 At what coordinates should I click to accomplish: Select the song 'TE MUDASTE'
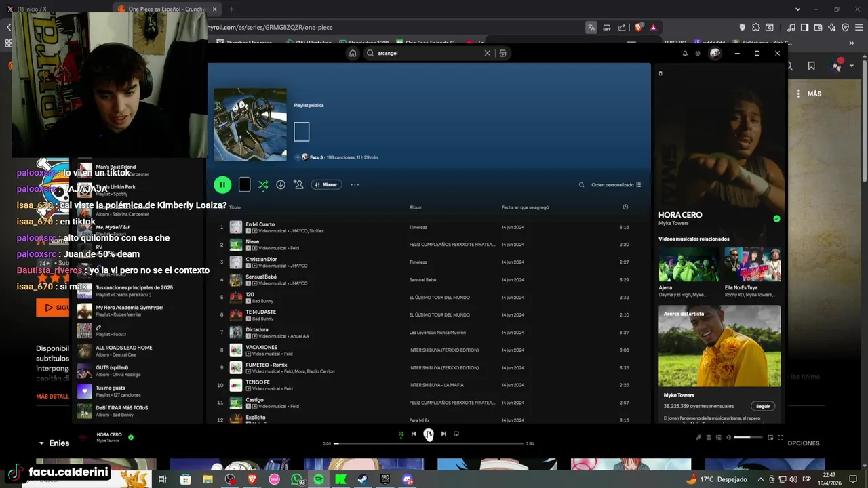coord(260,312)
